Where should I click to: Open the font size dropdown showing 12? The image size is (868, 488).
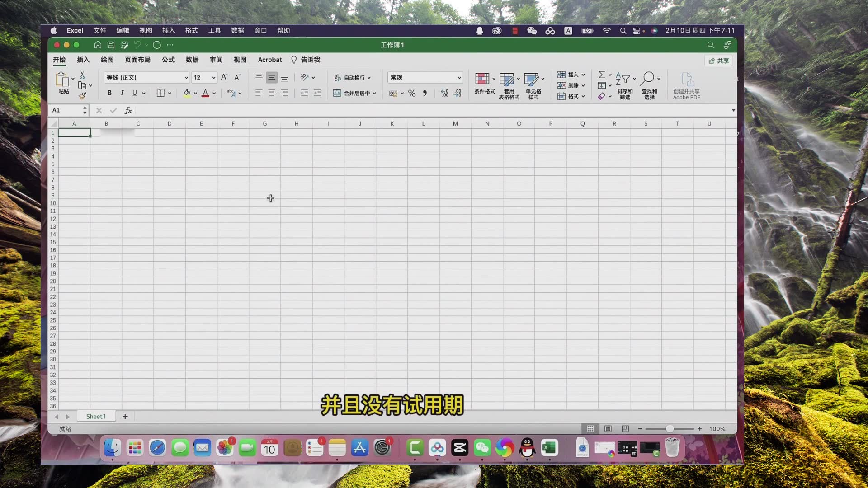point(204,77)
